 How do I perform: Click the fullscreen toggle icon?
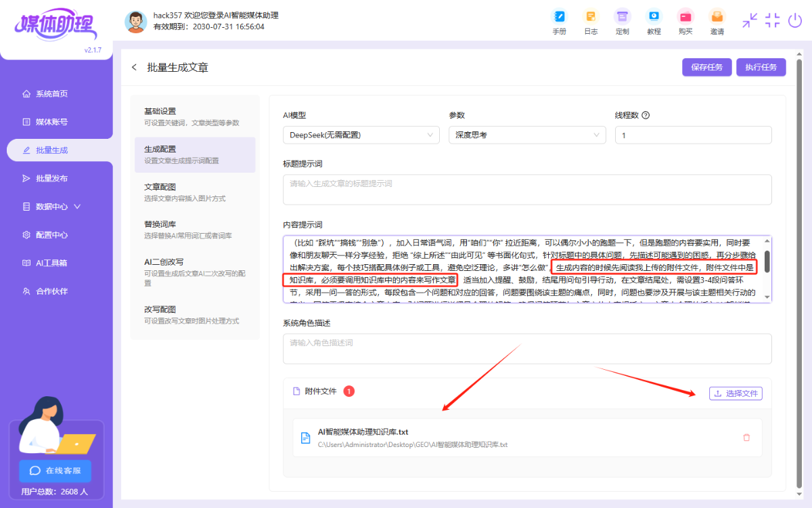click(773, 20)
